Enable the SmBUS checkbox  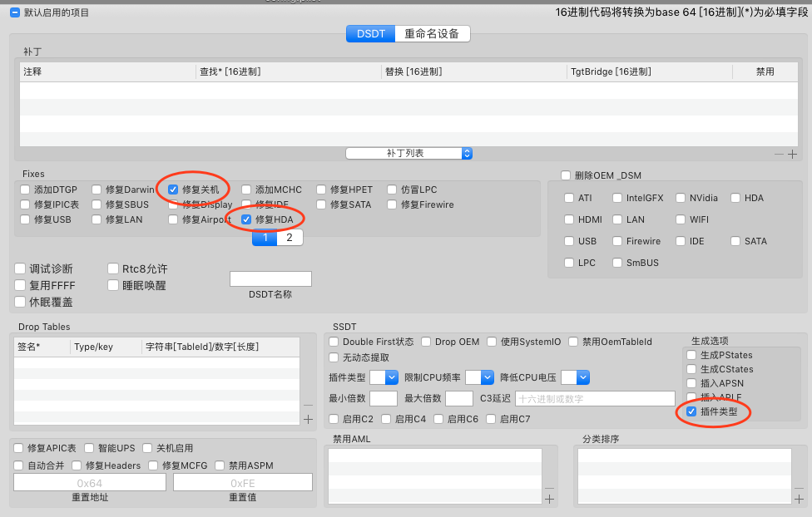click(x=617, y=263)
